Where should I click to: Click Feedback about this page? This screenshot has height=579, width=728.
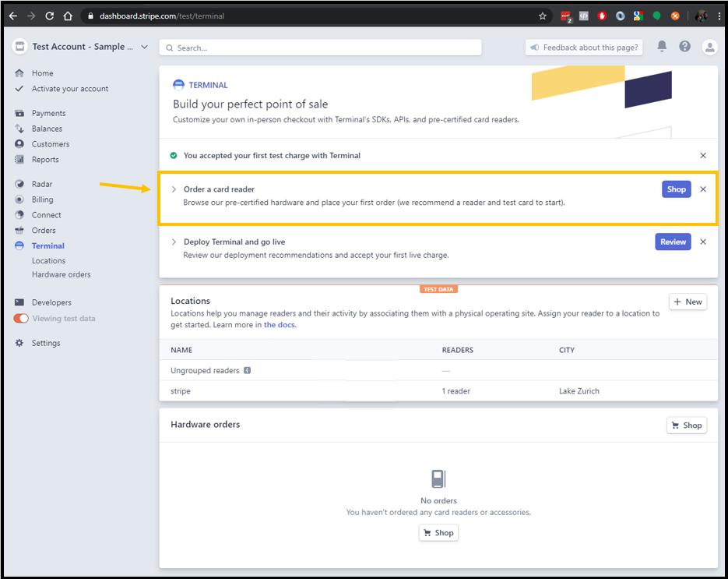point(584,48)
